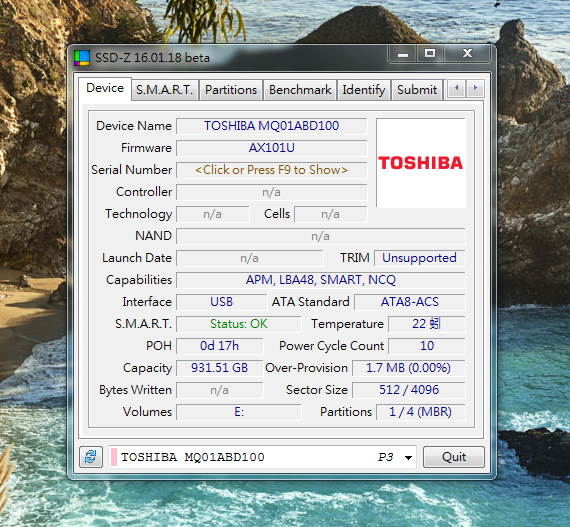Click the SSD-Z app icon in title bar

point(82,58)
